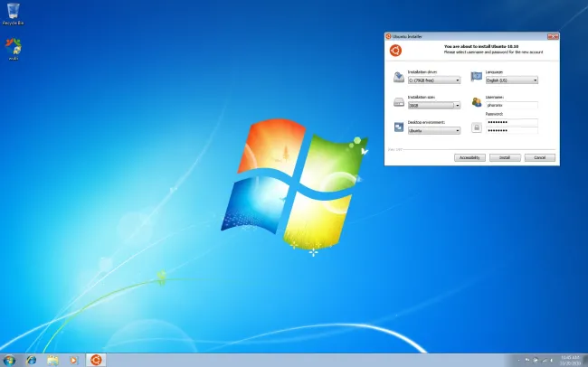Open the Installation size dropdown
Viewport: 588px width, 367px height.
(434, 106)
